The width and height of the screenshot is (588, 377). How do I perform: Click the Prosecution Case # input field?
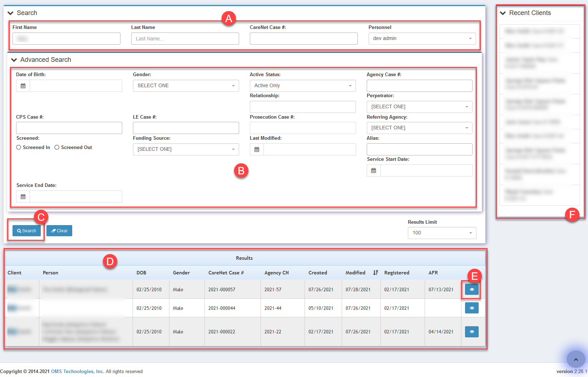click(303, 128)
